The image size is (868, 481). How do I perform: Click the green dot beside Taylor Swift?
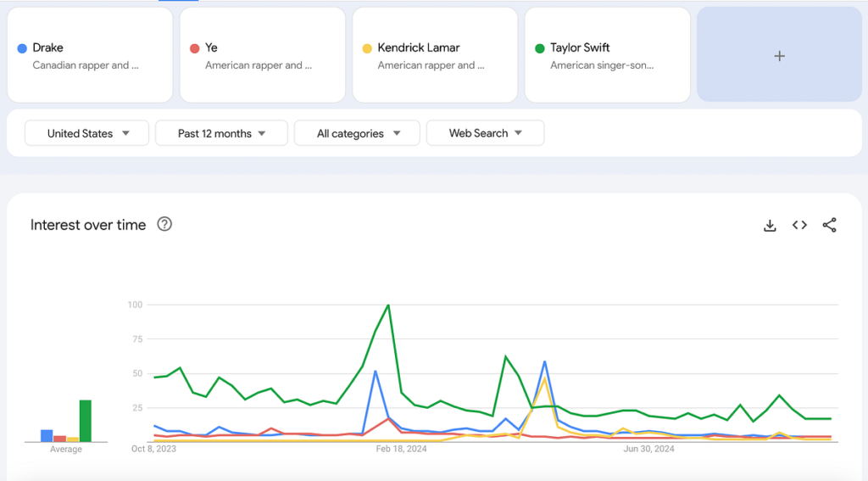click(539, 48)
